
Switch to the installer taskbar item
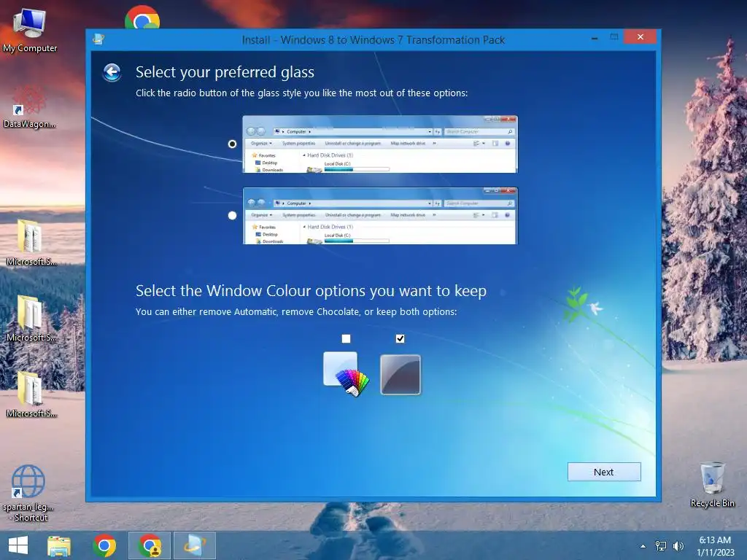195,545
